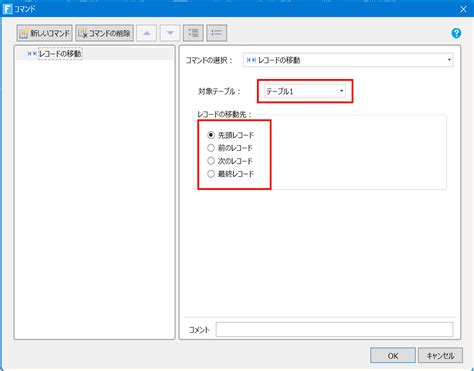Image resolution: width=474 pixels, height=371 pixels.
Task: Confirm with the OK button
Action: tap(393, 356)
